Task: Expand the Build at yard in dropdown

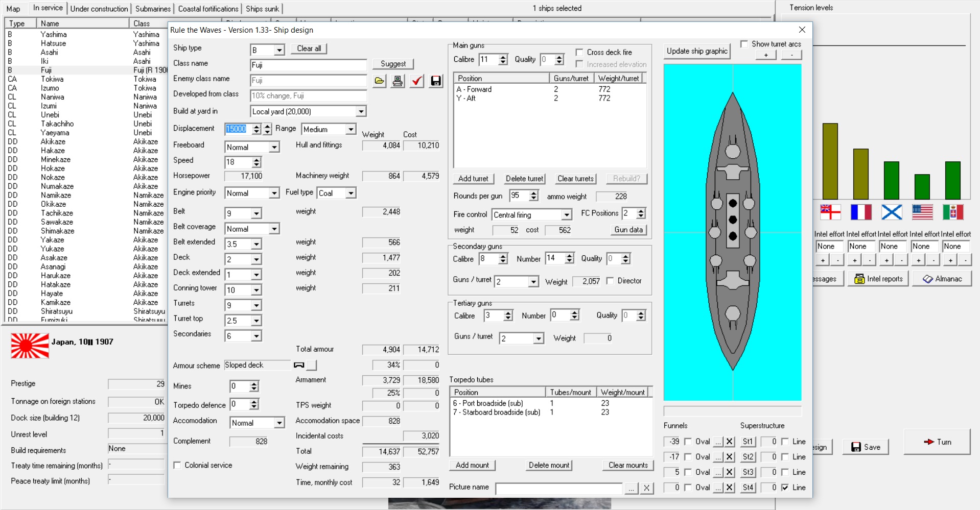Action: click(361, 111)
